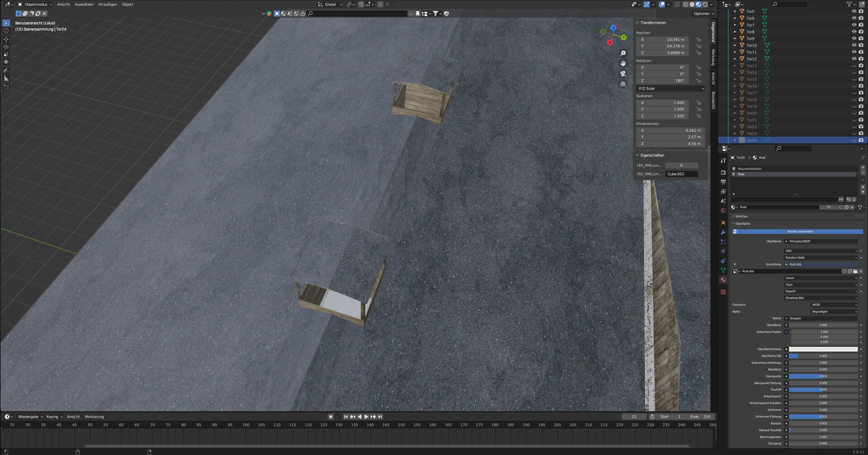Click the perspective/orthographic grid icon

click(623, 84)
